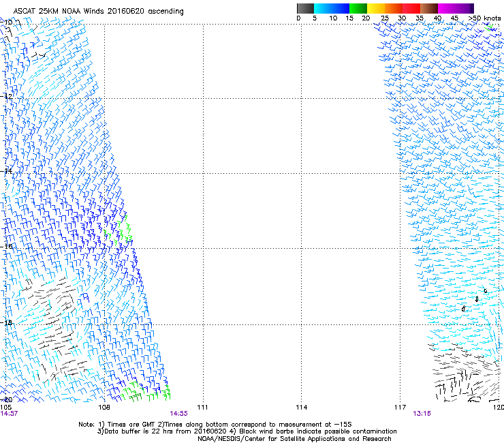Click the longitude label 108
The height and width of the screenshot is (443, 504).
[x=104, y=408]
